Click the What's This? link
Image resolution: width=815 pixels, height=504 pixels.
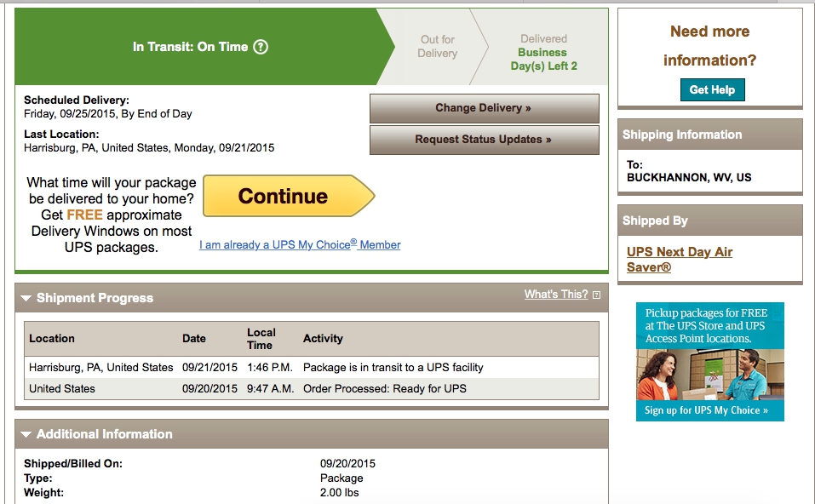(x=555, y=294)
